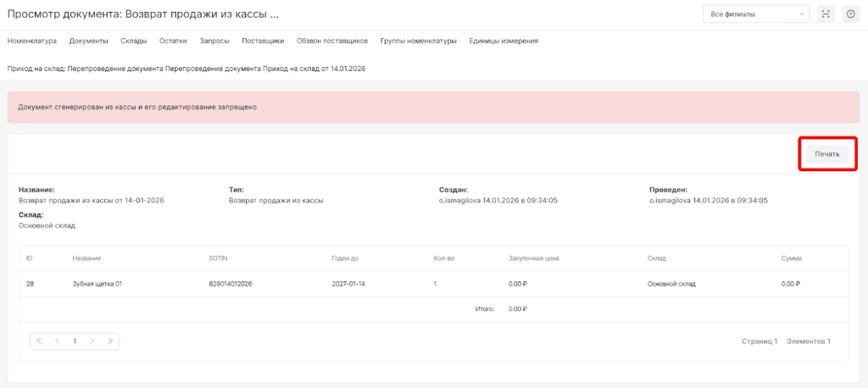Select page number 1 in pagination
This screenshot has width=868, height=388.
pyautogui.click(x=75, y=341)
